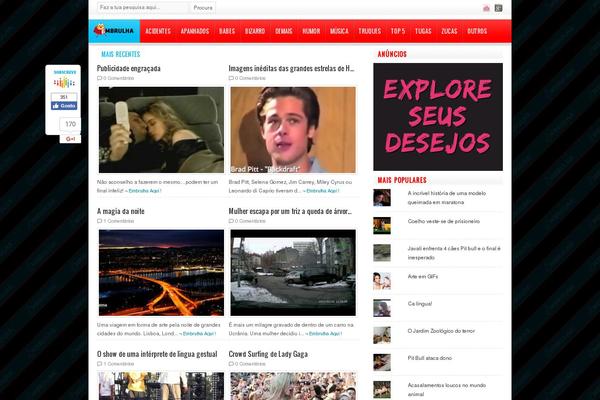Open popular post Acasalamentos loucos no mundo animal
This screenshot has width=600, height=400.
[447, 390]
